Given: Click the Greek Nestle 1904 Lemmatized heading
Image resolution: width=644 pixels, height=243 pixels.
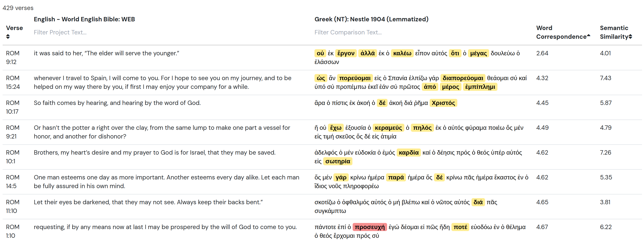Looking at the screenshot, I should click(x=371, y=19).
